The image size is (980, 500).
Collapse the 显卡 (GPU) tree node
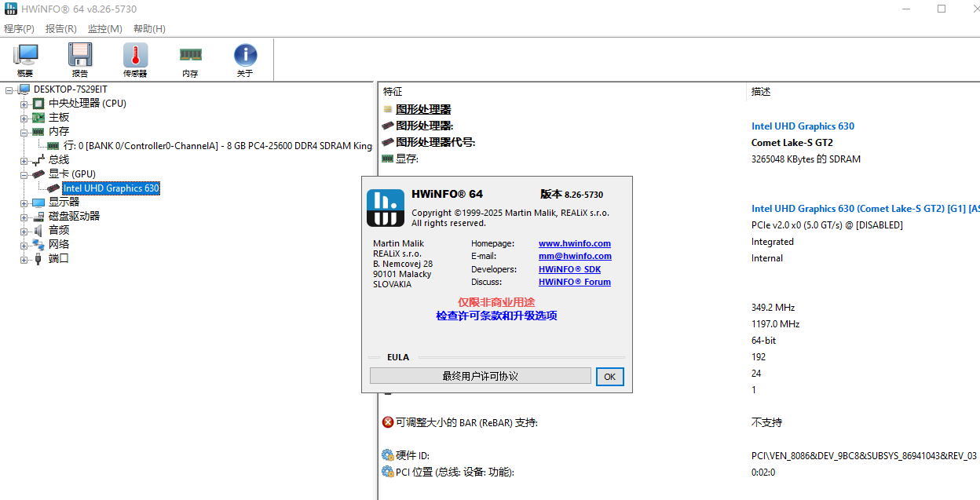click(x=24, y=174)
